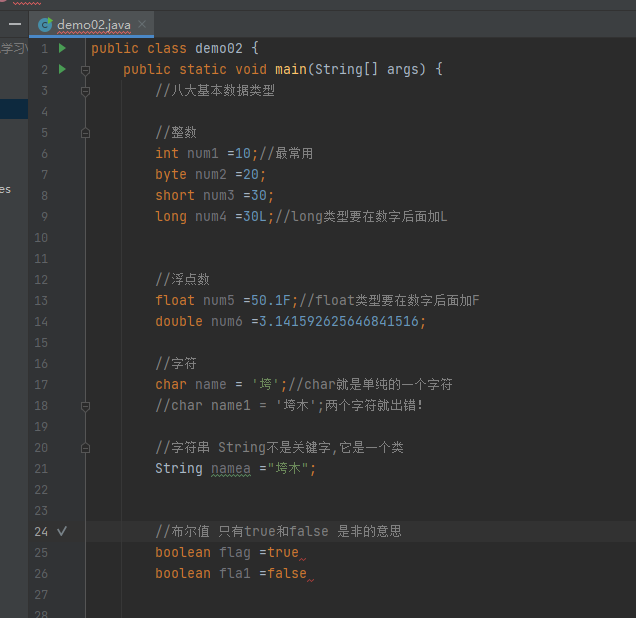The width and height of the screenshot is (636, 618).
Task: Click class name demo02 in line 1
Action: [219, 48]
